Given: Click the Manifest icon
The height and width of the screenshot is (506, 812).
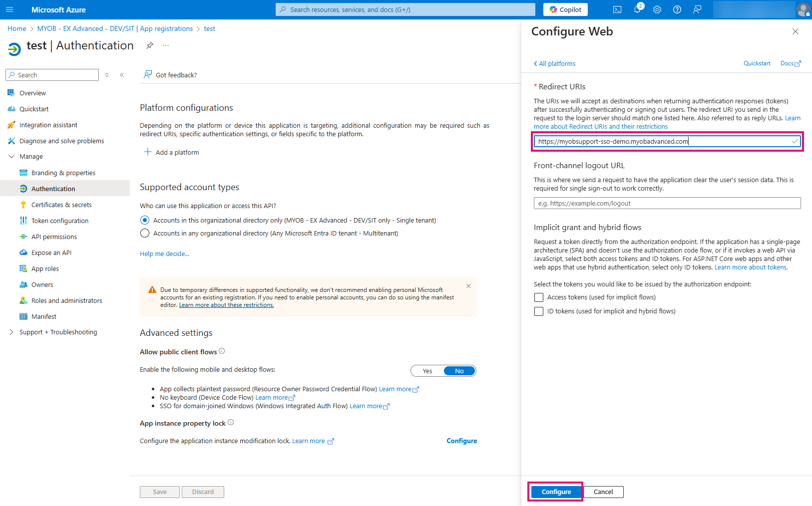Looking at the screenshot, I should pos(23,316).
